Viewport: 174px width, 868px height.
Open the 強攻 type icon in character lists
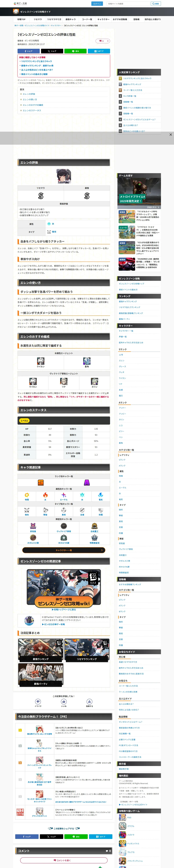tap(27, 510)
